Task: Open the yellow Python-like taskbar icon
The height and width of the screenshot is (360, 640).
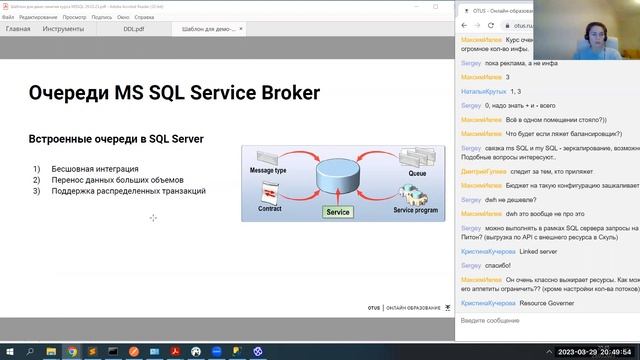Action: pyautogui.click(x=237, y=351)
